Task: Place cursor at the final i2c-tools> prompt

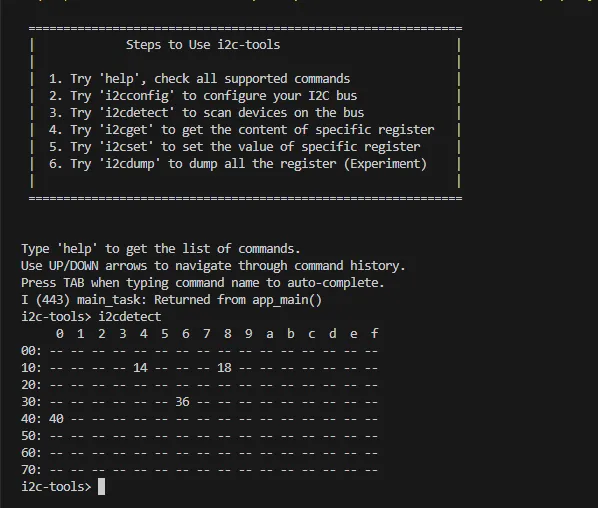Action: [101, 487]
